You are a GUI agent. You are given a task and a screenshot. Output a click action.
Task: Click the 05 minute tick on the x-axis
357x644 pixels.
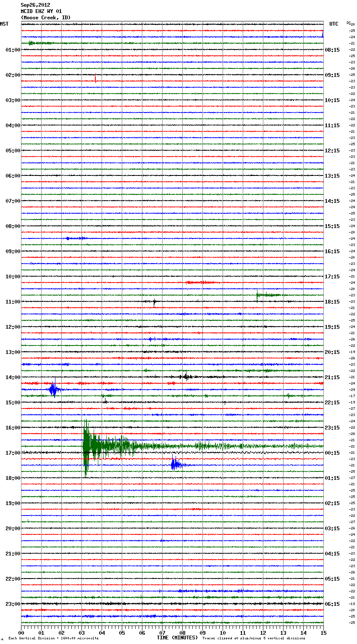click(x=122, y=633)
